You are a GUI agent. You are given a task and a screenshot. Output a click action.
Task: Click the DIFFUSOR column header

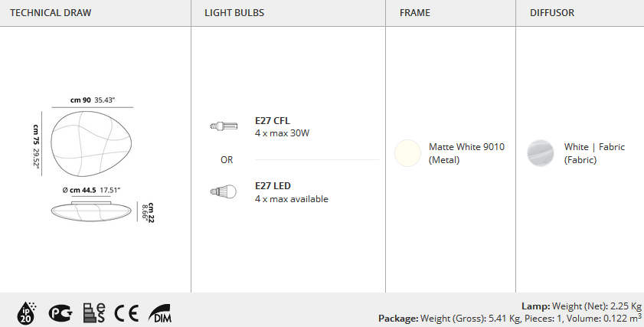[552, 13]
